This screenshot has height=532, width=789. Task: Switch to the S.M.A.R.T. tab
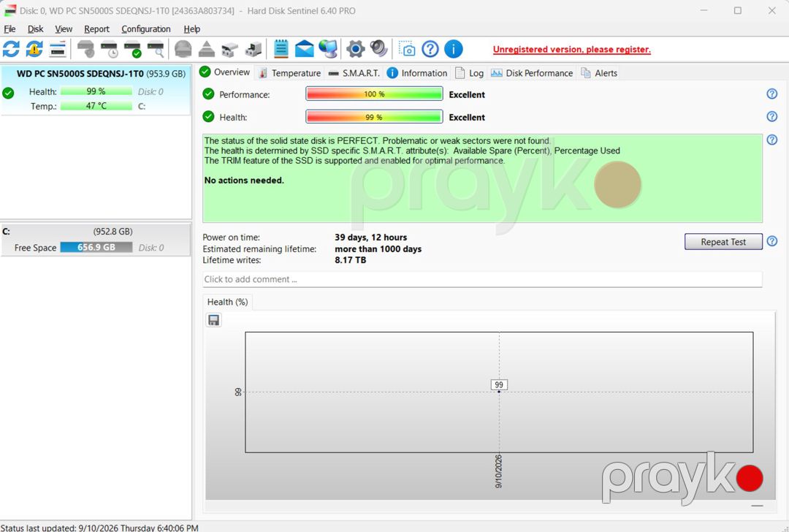tap(354, 73)
